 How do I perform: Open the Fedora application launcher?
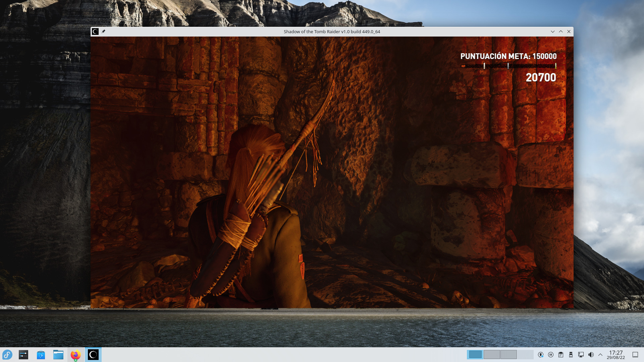(x=7, y=355)
